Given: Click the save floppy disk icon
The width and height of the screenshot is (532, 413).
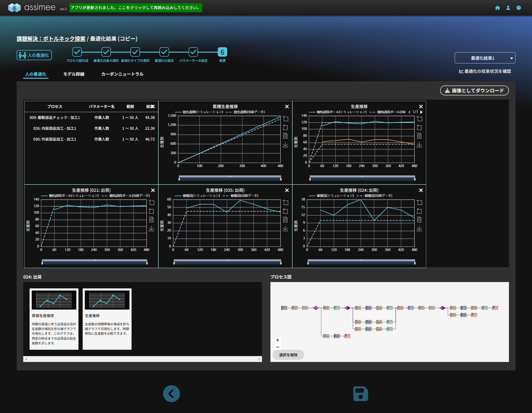Looking at the screenshot, I should pos(360,393).
